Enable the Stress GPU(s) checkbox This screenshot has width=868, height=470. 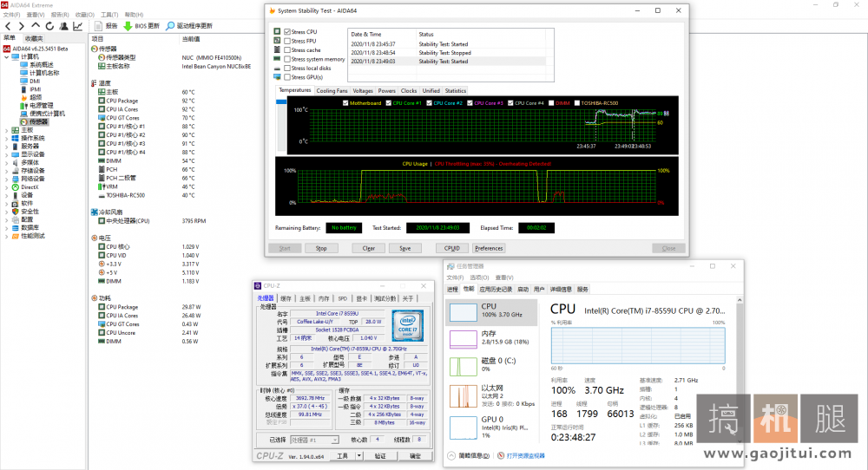point(287,77)
